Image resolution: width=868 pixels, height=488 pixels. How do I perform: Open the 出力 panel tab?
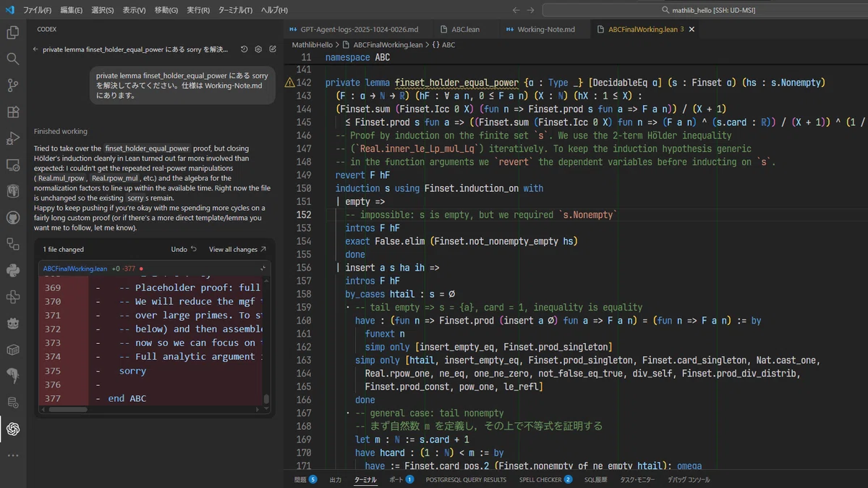336,479
